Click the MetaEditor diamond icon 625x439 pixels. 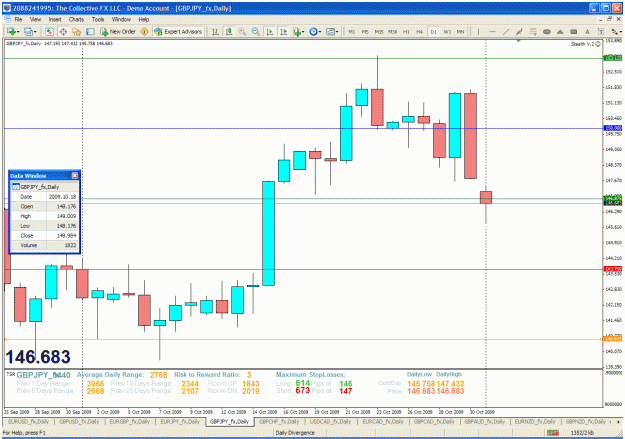pos(145,31)
